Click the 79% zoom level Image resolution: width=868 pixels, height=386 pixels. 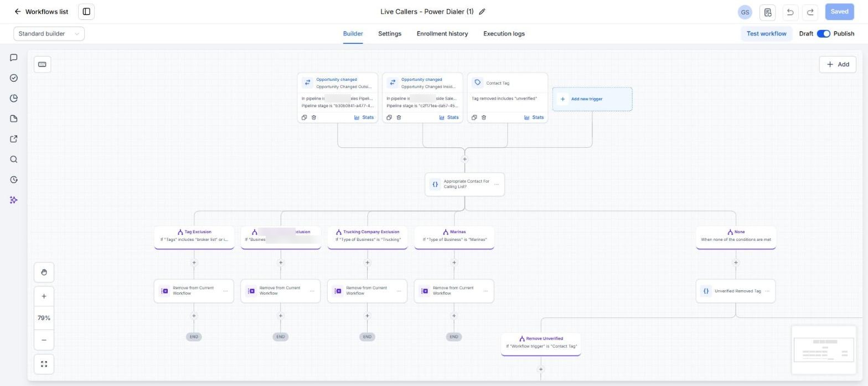tap(44, 318)
